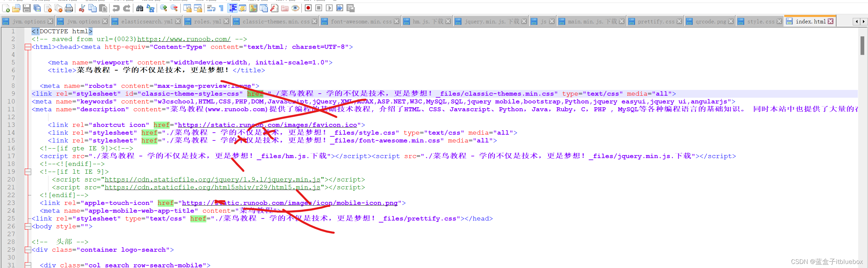Close the elasticsearch.yml tab
Viewport: 868px width, 268px height.
(178, 21)
